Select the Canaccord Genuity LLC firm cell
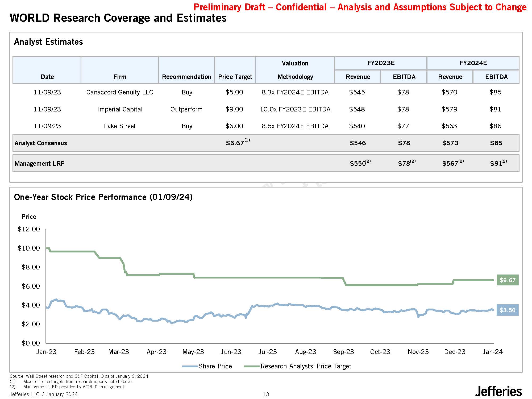 [120, 92]
